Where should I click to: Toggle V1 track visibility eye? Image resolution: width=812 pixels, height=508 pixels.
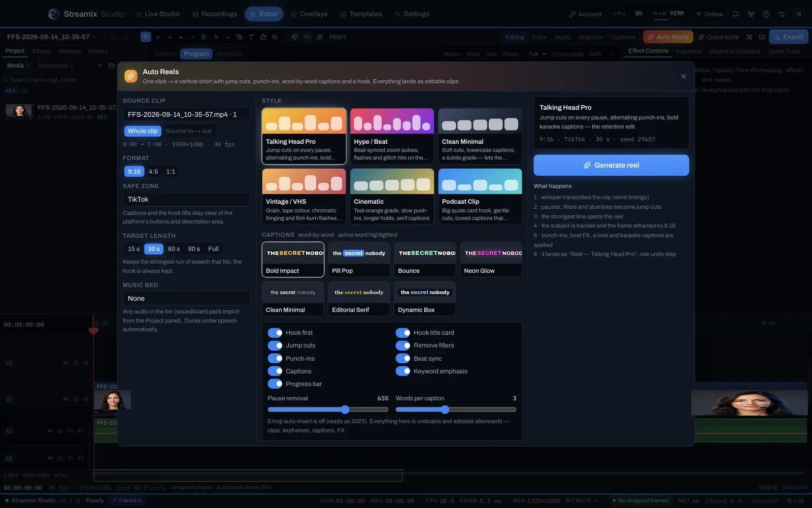86,399
